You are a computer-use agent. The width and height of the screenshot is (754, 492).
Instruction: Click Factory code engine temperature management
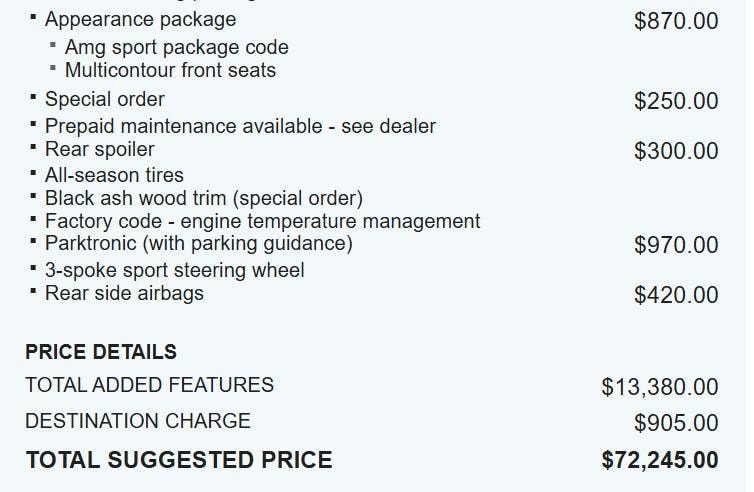pos(263,221)
